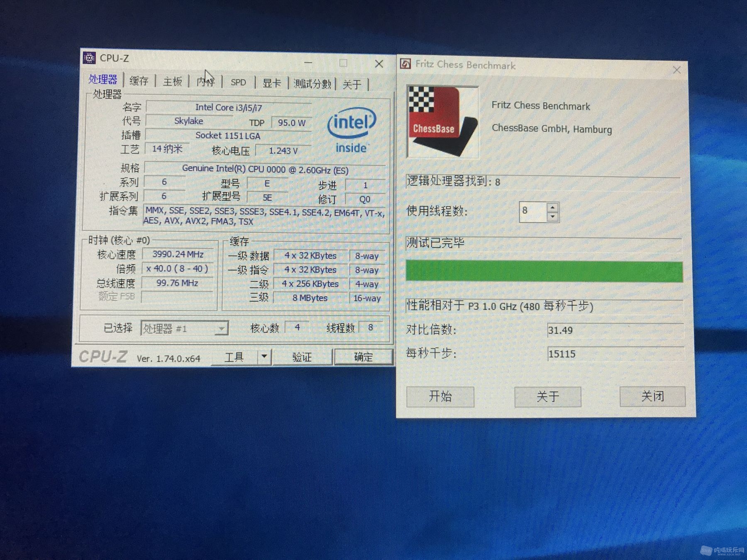747x560 pixels.
Task: Click the 工具 button in CPU-Z
Action: (x=234, y=357)
